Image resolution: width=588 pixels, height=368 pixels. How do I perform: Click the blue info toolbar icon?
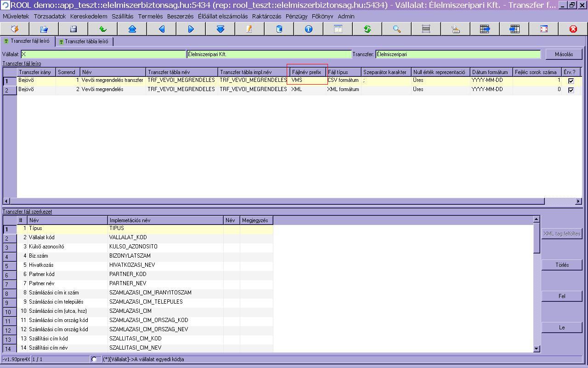point(309,29)
